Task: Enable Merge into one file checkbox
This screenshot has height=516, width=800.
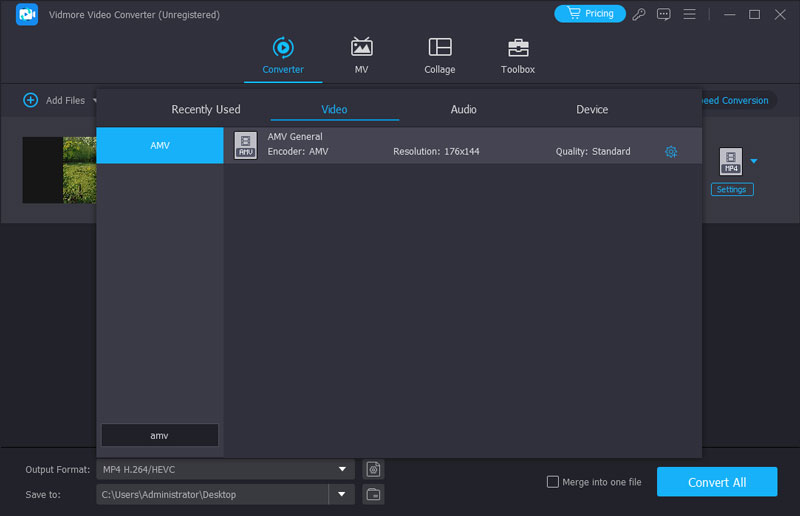Action: click(553, 482)
